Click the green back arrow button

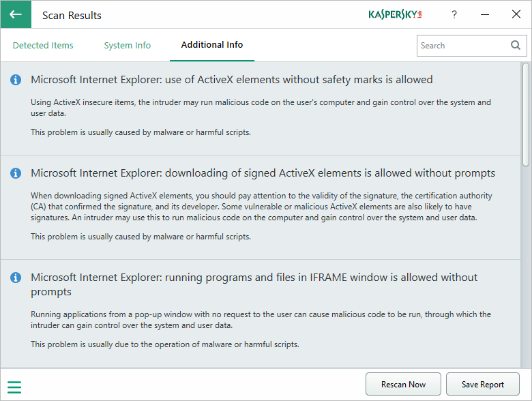(x=16, y=14)
